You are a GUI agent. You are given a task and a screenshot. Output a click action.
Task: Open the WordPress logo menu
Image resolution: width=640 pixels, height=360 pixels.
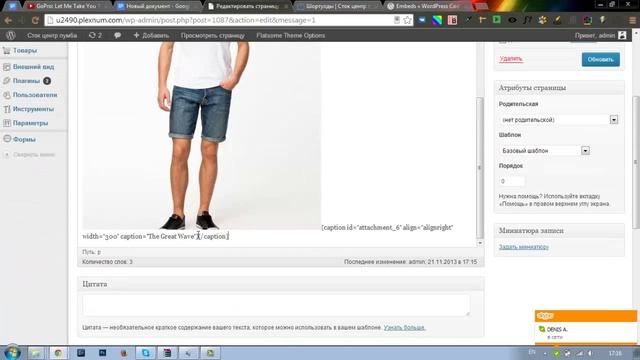tap(11, 36)
